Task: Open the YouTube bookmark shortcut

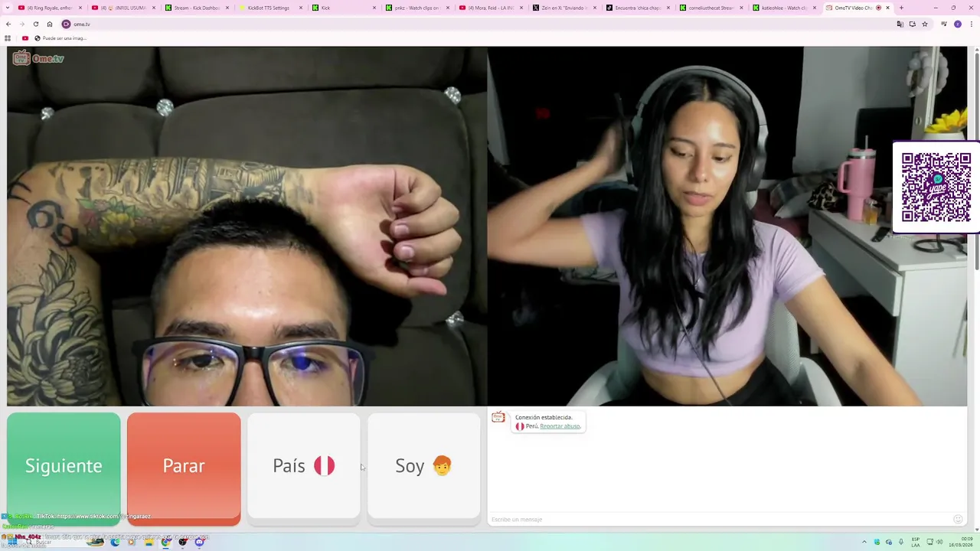Action: click(x=25, y=38)
